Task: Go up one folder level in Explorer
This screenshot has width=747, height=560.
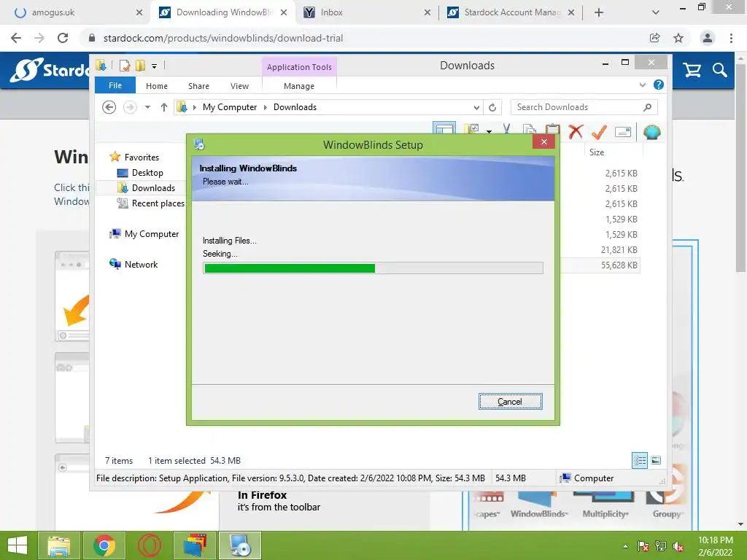Action: point(164,107)
